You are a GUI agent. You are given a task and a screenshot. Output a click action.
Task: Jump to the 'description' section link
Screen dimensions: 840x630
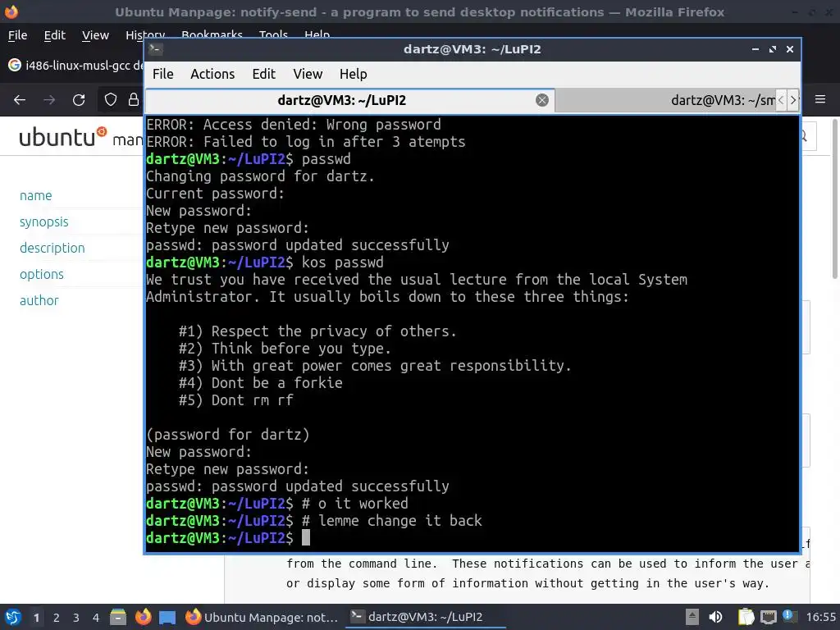click(52, 248)
